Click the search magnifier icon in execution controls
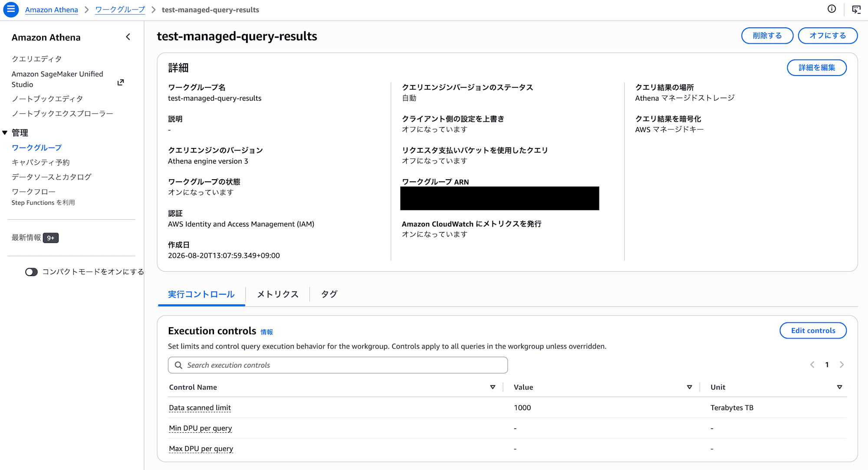Screen dimensions: 868x470 tap(178, 365)
